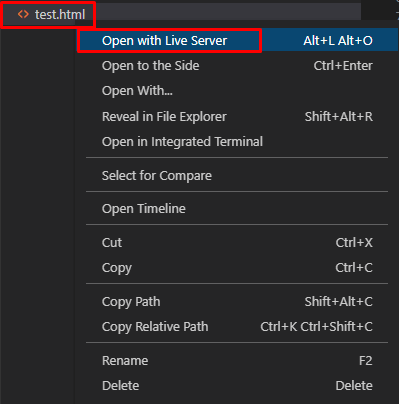Screen dimensions: 399x404
Task: Select Rename from the menu
Action: (237, 361)
